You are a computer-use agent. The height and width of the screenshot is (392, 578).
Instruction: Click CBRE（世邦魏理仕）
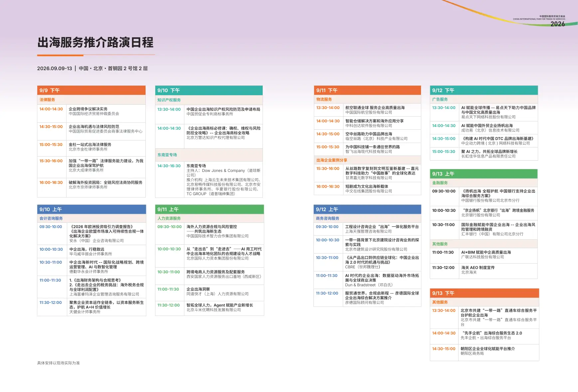pos(362,267)
